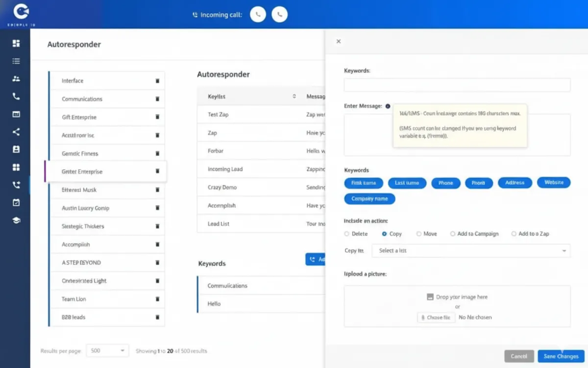Select the Copy radio option
Viewport: 588px width, 368px height.
point(385,234)
